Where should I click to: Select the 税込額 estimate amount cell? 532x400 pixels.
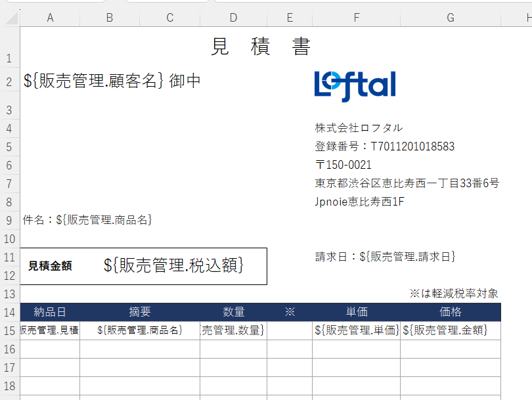[x=173, y=265]
